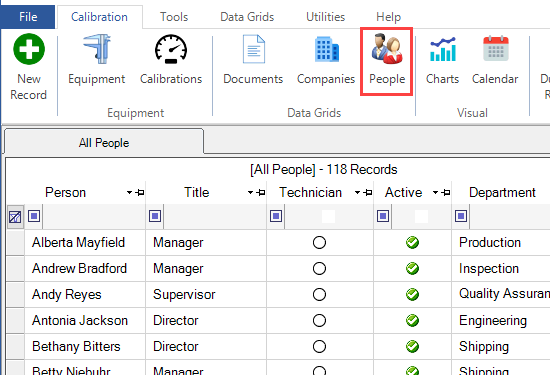
Task: Click the Engineering department cell
Action: tap(501, 320)
